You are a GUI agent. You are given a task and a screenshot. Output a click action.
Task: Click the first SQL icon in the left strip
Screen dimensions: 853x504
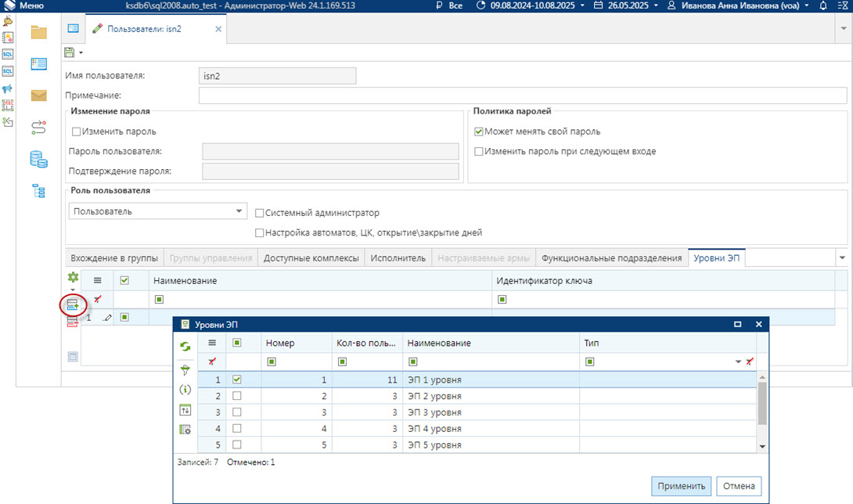click(x=8, y=55)
